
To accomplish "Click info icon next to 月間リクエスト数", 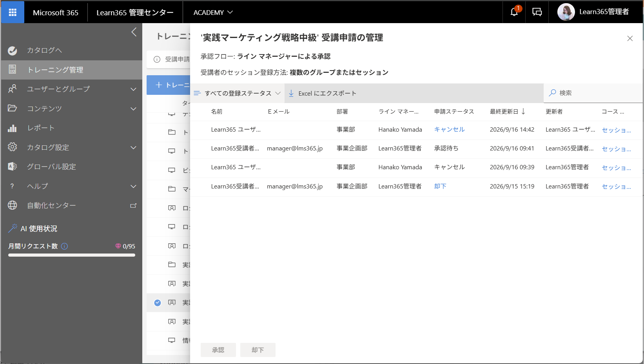I will pyautogui.click(x=65, y=246).
